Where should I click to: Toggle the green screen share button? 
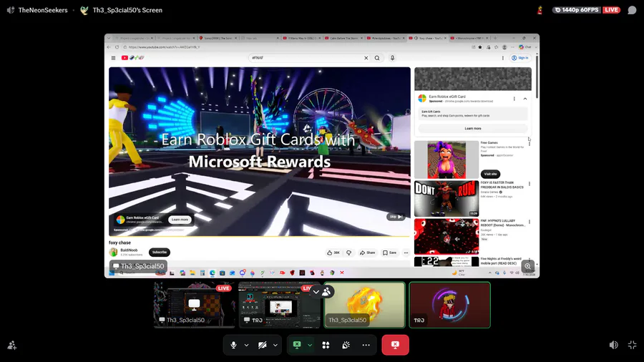coord(297,345)
